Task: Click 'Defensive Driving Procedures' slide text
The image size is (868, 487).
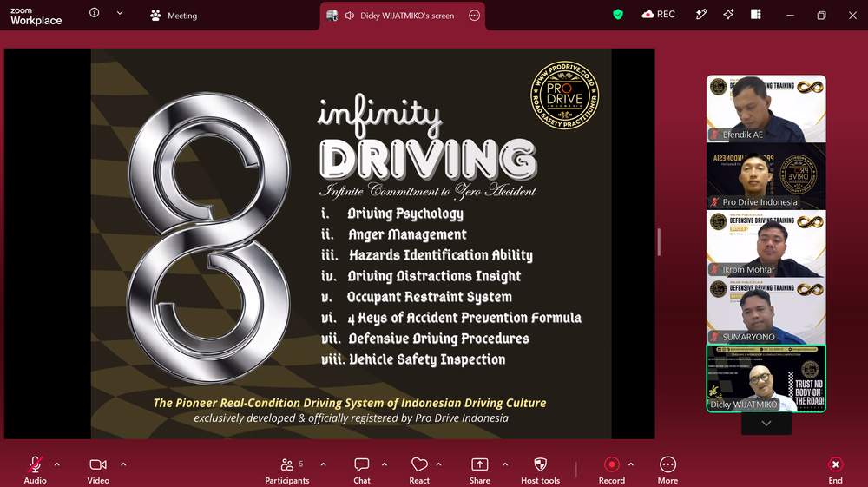Action: tap(439, 339)
